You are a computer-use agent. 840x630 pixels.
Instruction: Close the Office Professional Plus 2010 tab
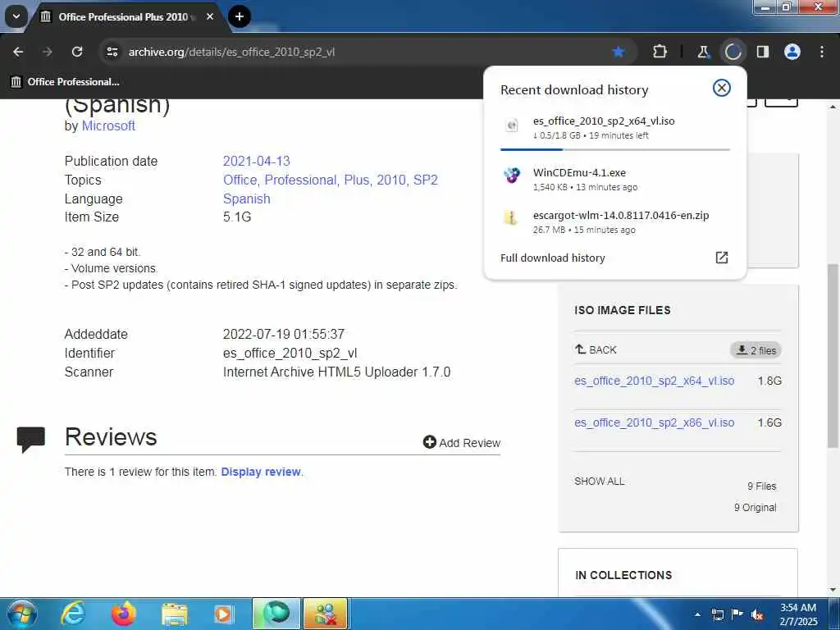210,16
